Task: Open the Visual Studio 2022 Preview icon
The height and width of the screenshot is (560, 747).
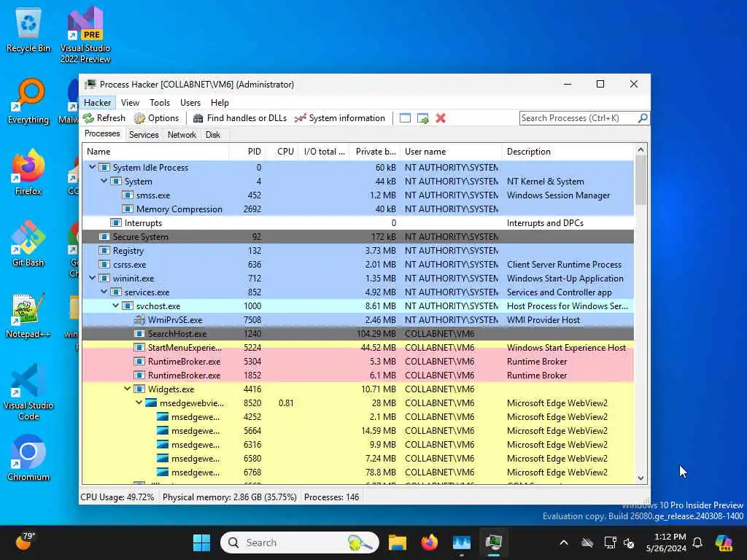Action: (x=85, y=34)
